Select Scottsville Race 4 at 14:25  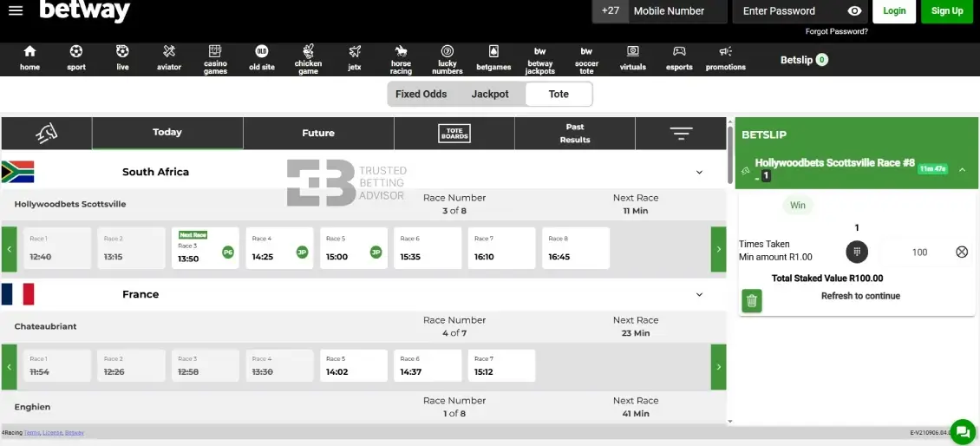[279, 248]
